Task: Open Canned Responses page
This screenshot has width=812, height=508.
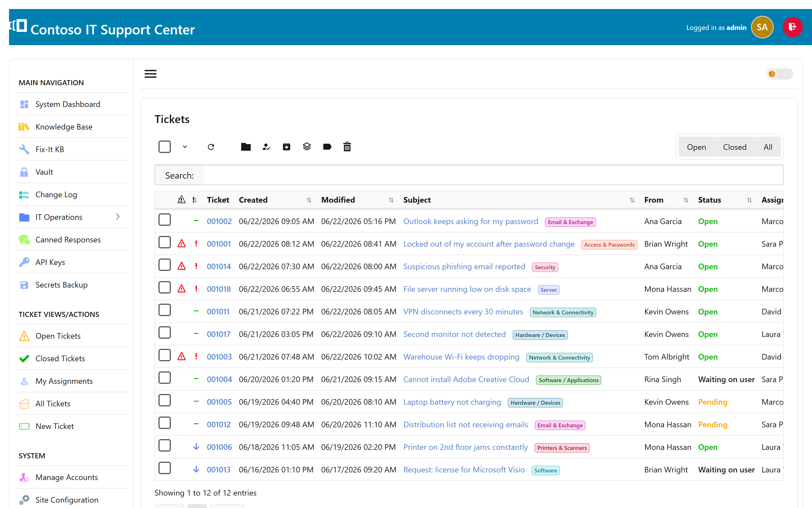Action: (x=71, y=240)
